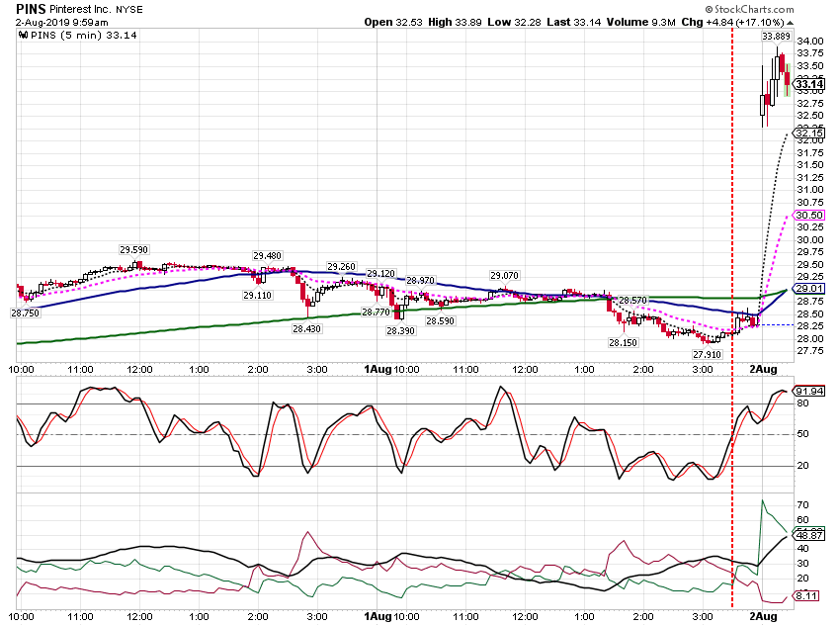Click the 29.590 peak price callout
Image resolution: width=840 pixels, height=626 pixels.
pos(134,250)
